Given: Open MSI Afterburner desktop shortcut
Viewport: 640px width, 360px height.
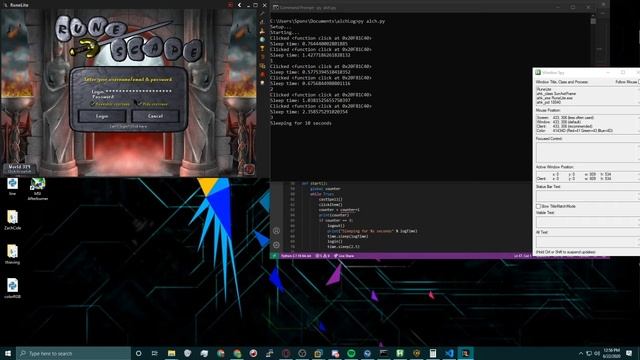Looking at the screenshot, I should coord(38,189).
